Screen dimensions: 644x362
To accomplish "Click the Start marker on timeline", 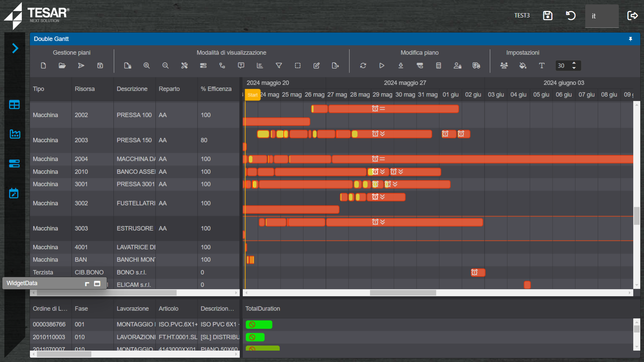I will point(252,95).
